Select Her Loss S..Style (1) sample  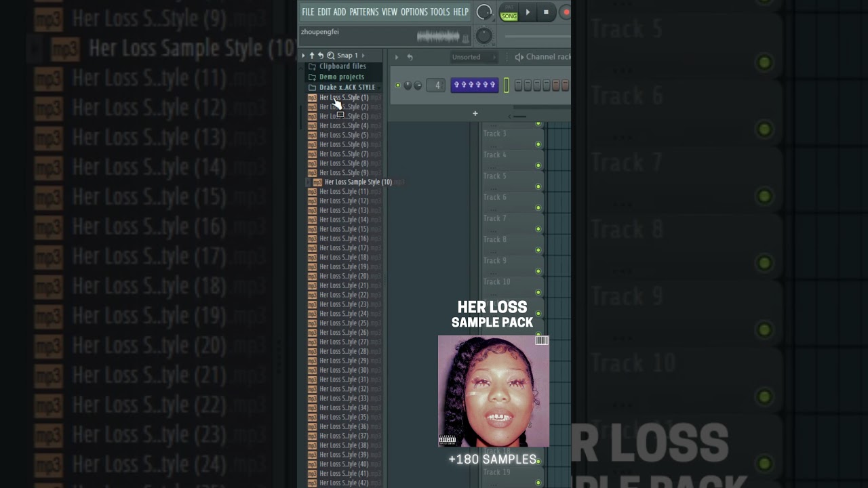[x=344, y=98]
